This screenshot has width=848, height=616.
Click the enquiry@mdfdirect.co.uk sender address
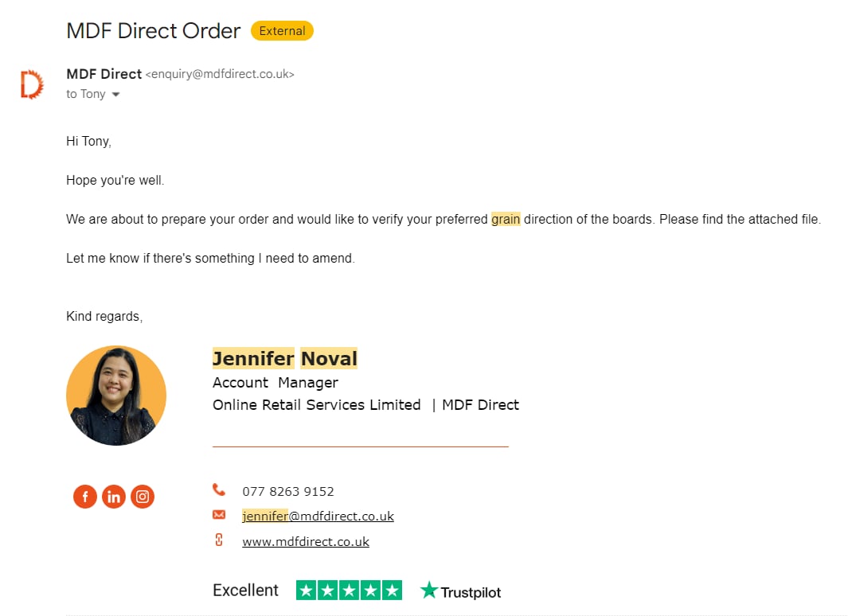[x=220, y=74]
